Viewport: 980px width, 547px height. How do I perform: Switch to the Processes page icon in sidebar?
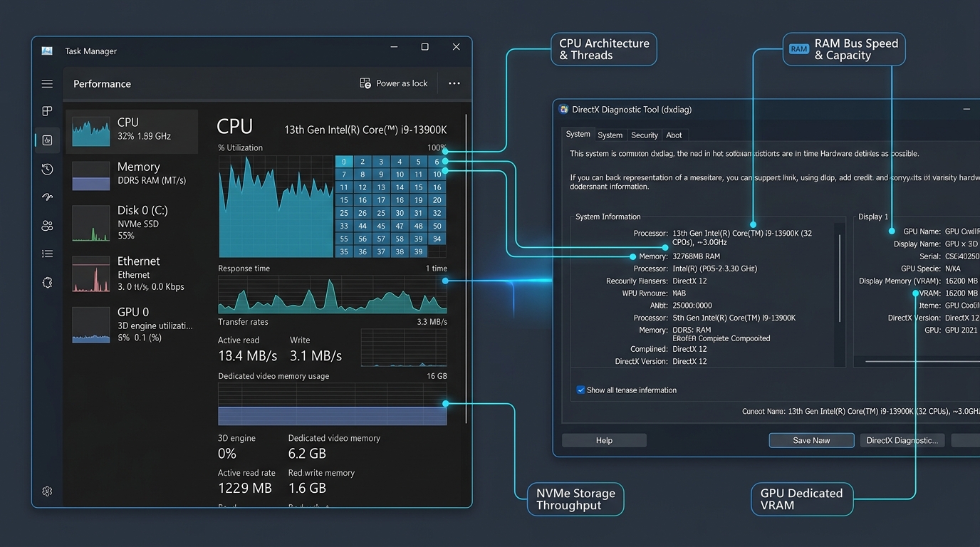[47, 111]
